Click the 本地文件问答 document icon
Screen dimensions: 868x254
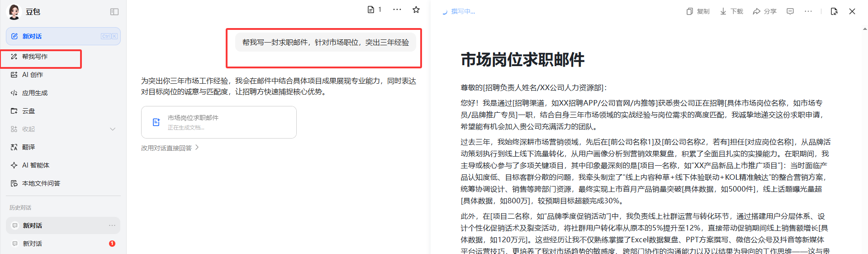(x=14, y=183)
